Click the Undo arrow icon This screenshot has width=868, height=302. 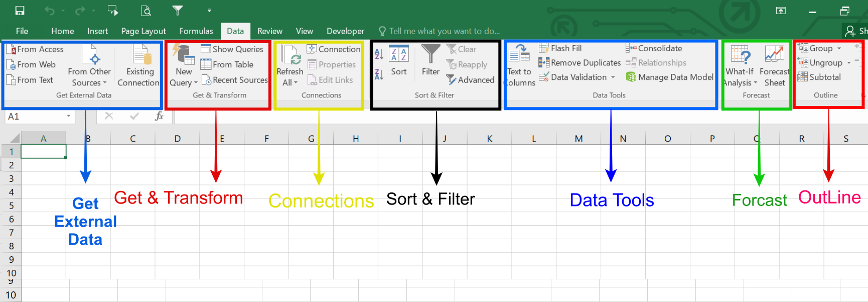pos(50,11)
